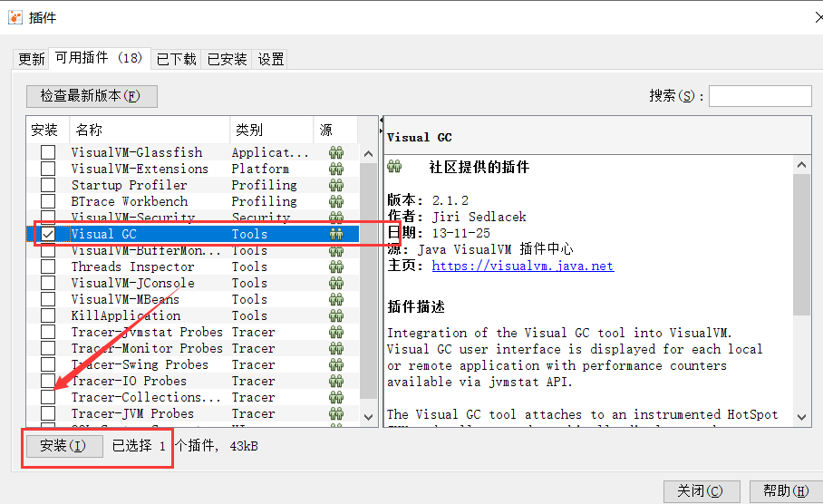Click the plugin list vertical scrollbar thumb
The width and height of the screenshot is (823, 504).
tap(369, 281)
